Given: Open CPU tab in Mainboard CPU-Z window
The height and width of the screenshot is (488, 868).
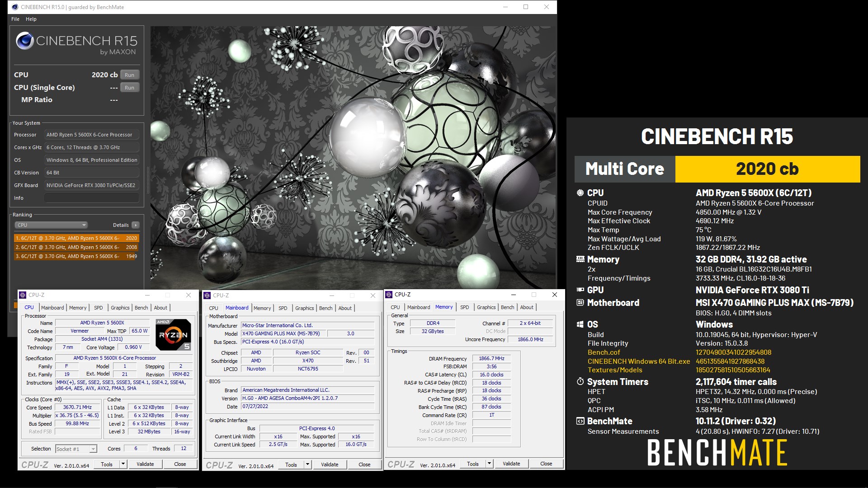Looking at the screenshot, I should point(213,308).
